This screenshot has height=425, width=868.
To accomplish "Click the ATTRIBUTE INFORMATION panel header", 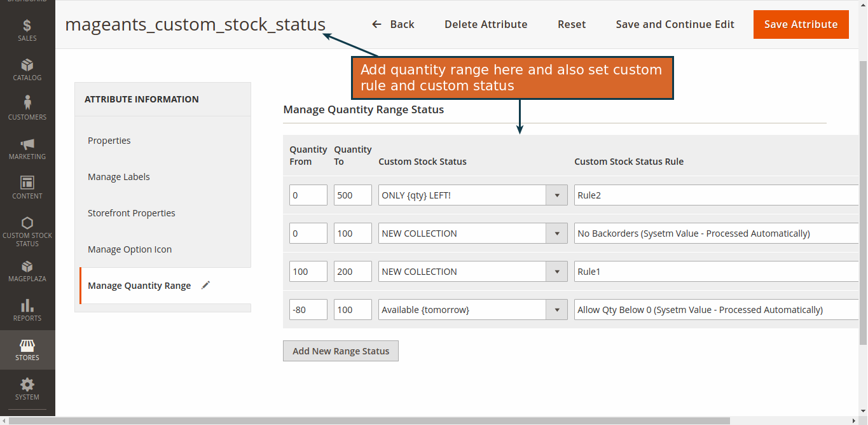I will pos(142,99).
